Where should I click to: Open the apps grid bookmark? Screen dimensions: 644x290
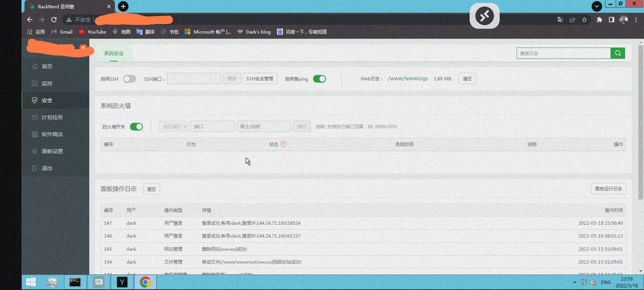36,32
